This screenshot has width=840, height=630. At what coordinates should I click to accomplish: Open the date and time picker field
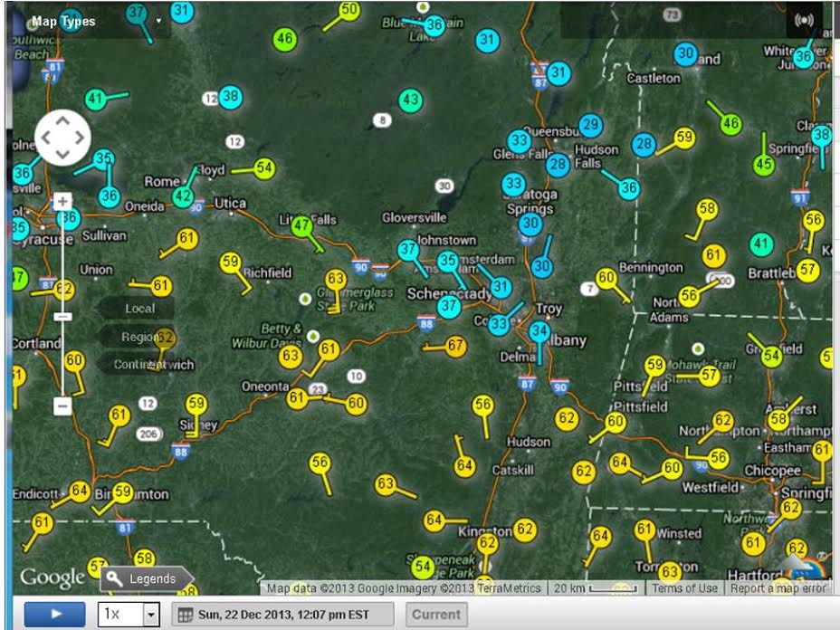[282, 615]
